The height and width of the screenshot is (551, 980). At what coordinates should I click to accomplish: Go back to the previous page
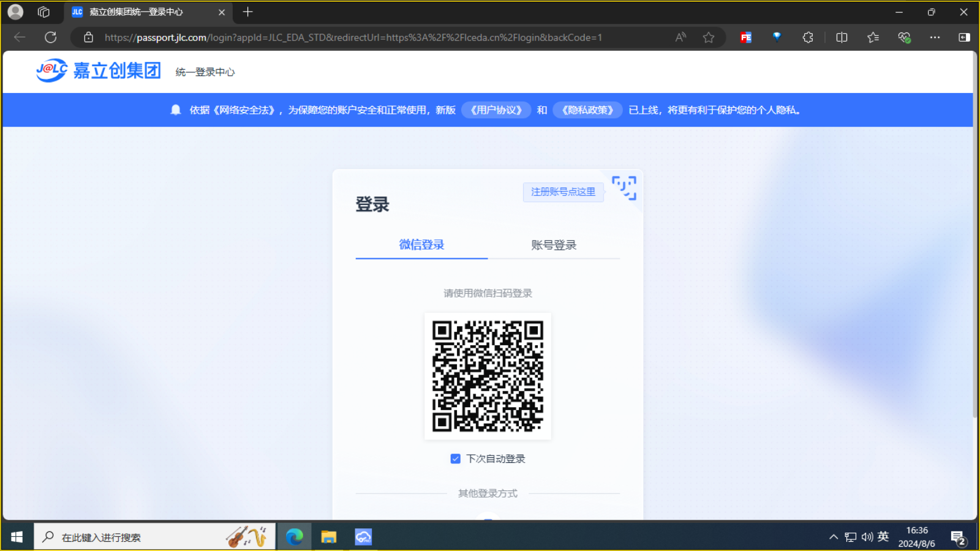[20, 37]
